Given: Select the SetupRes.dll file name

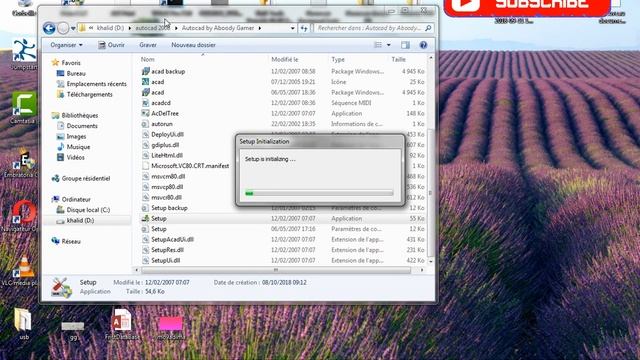Looking at the screenshot, I should 167,250.
